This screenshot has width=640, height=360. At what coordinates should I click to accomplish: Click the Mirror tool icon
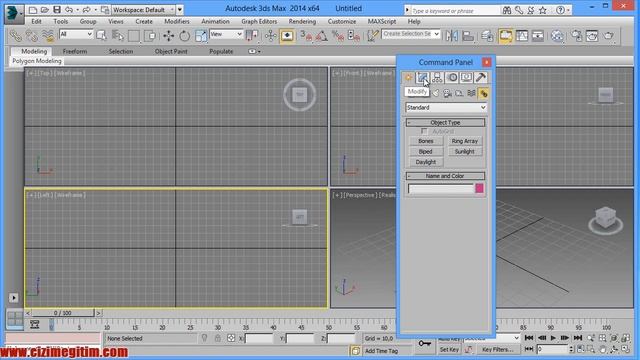451,36
